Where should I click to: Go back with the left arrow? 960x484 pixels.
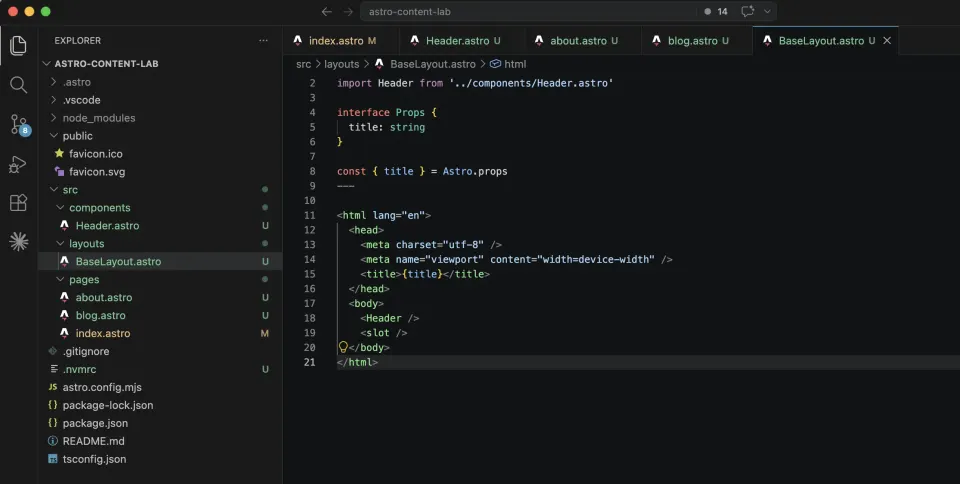[x=326, y=12]
